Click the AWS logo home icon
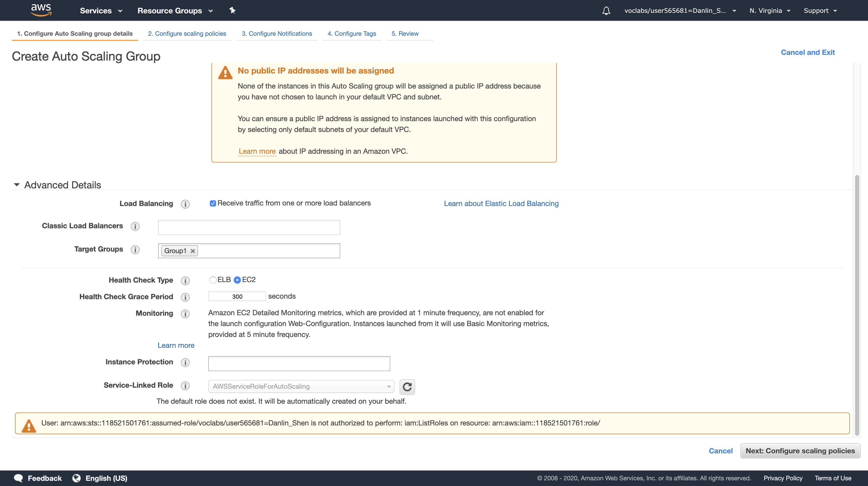This screenshot has height=486, width=868. tap(41, 10)
